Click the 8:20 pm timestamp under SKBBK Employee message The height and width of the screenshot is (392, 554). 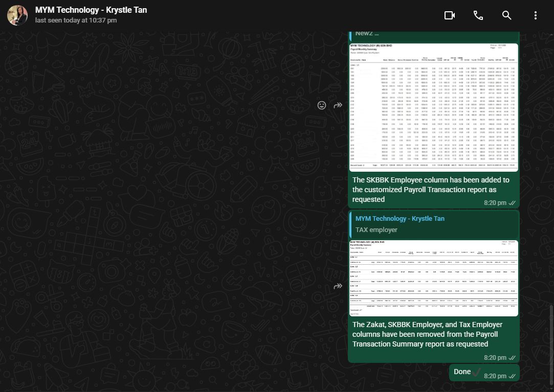click(495, 203)
